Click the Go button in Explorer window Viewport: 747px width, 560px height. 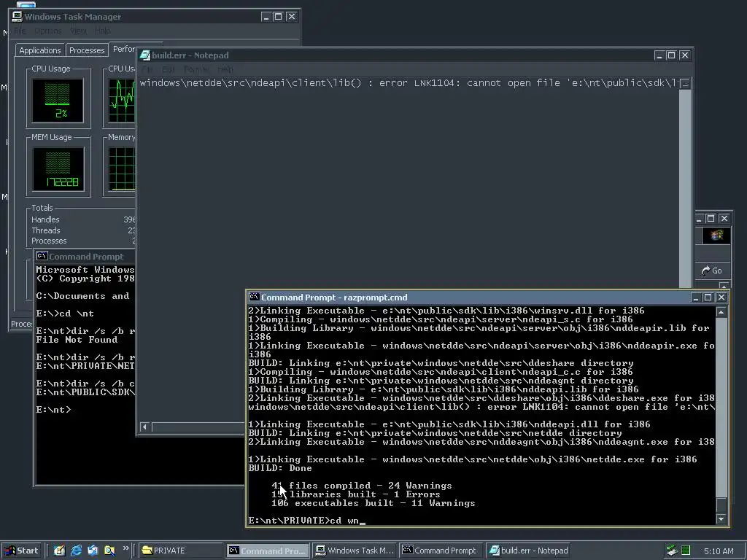[x=712, y=271]
